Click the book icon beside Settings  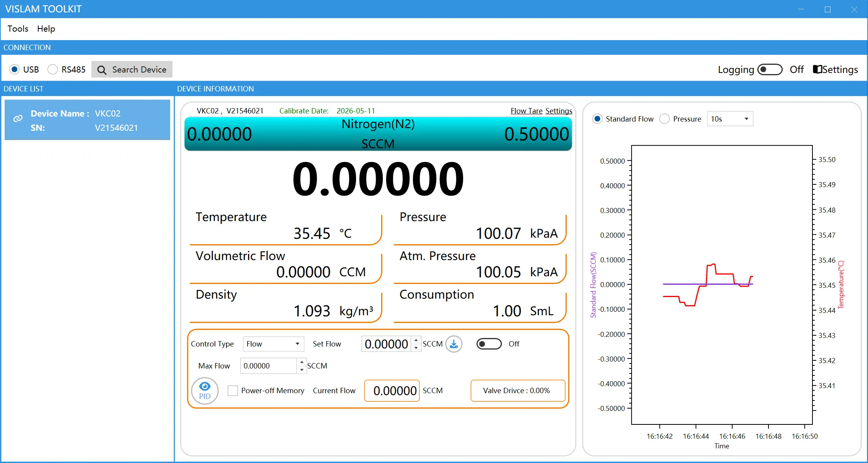coord(817,69)
